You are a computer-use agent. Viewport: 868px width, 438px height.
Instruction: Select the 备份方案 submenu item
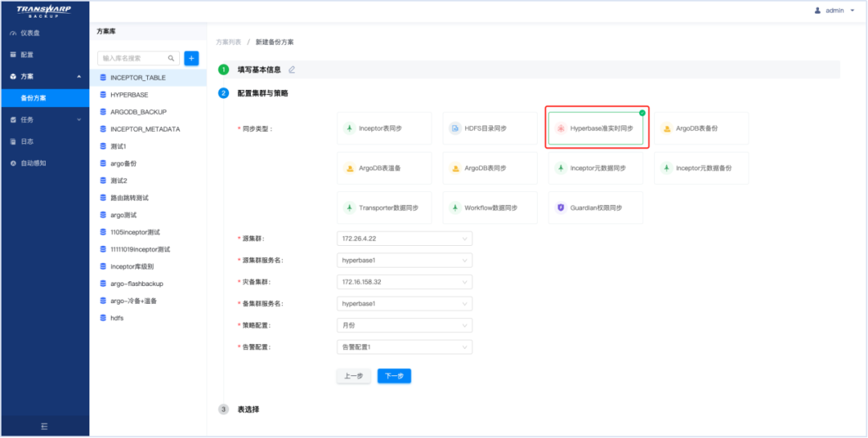pos(45,98)
